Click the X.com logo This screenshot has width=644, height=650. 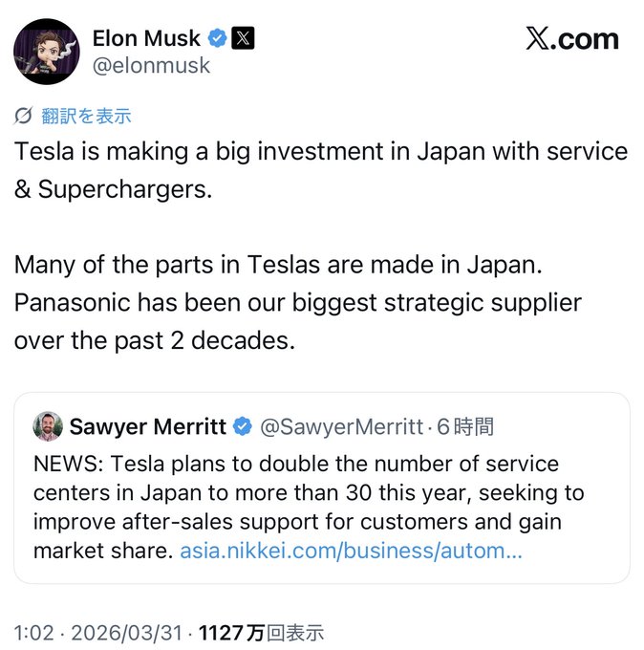[x=571, y=39]
